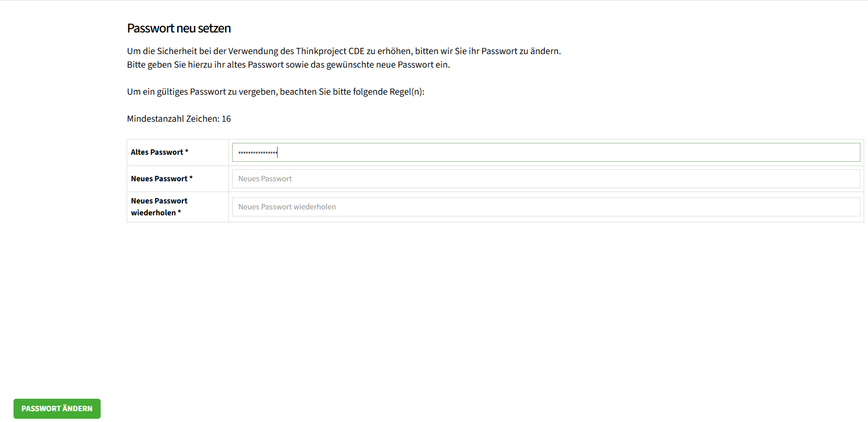Click the bold 'Neues Passwort' row label
868x422 pixels.
tap(159, 179)
